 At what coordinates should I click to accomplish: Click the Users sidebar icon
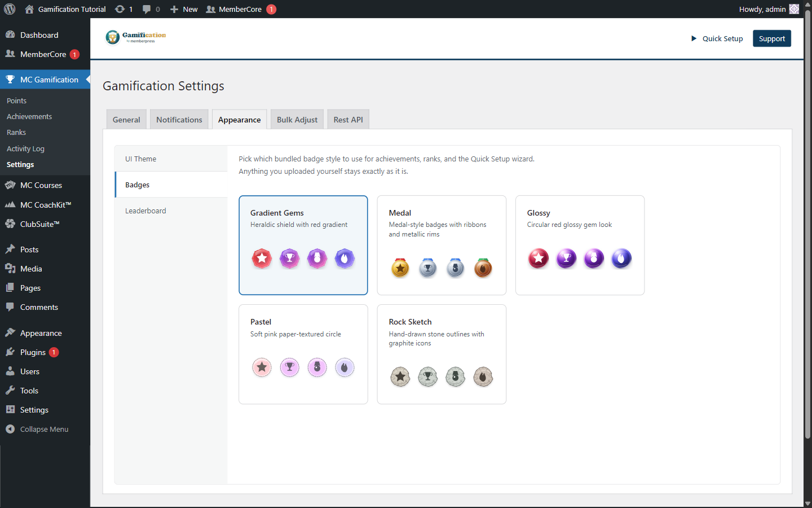point(10,371)
